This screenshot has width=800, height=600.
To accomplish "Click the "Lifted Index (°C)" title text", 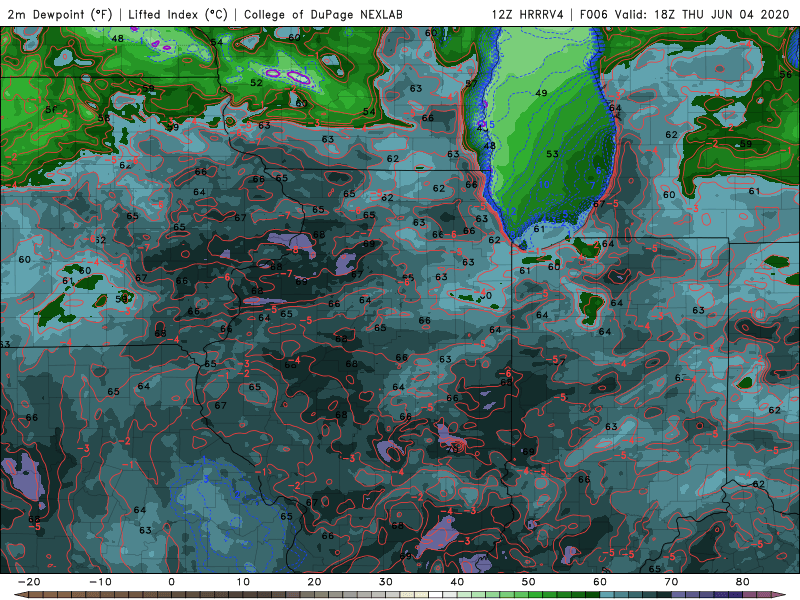I will [178, 14].
